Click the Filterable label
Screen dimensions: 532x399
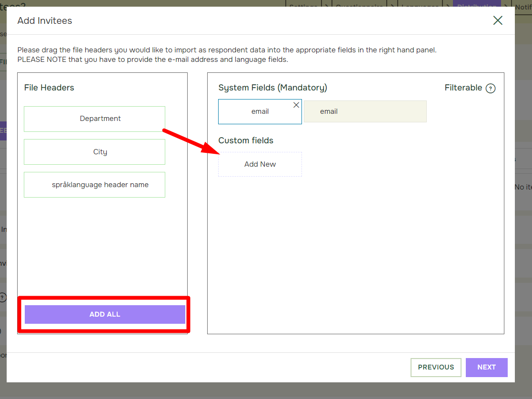coord(463,88)
